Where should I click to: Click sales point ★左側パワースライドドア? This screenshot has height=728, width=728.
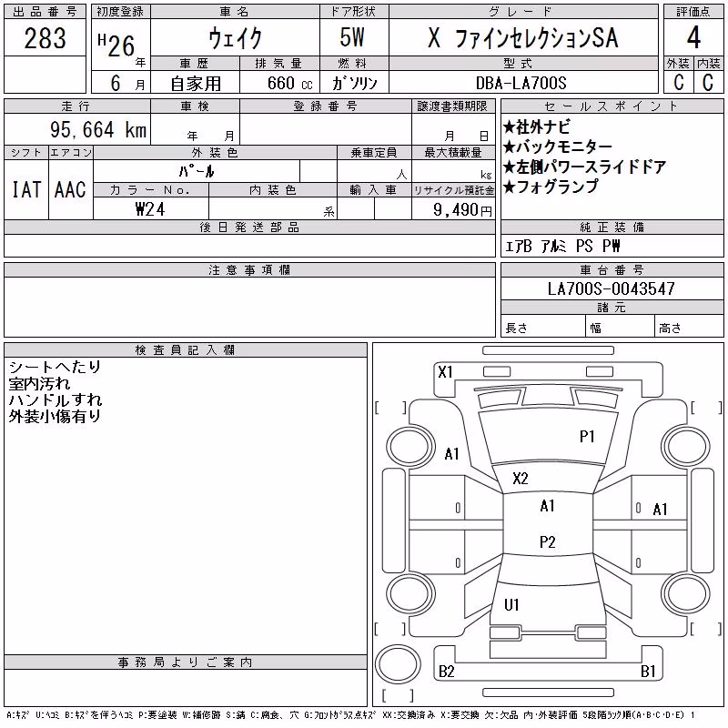pyautogui.click(x=584, y=167)
